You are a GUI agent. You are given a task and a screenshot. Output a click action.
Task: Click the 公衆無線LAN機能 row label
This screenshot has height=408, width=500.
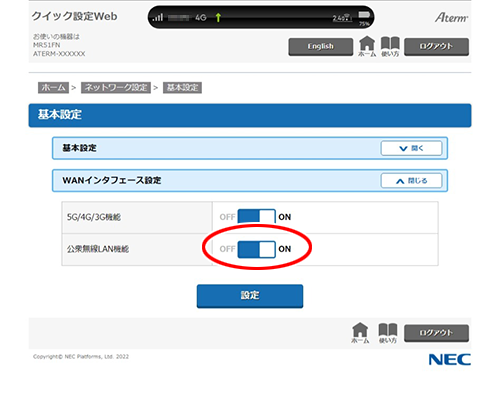point(98,249)
